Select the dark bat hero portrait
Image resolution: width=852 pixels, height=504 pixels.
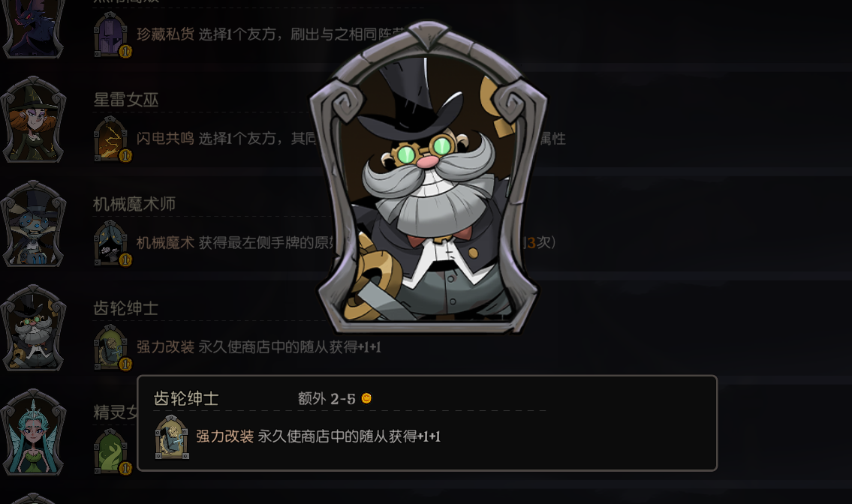(x=33, y=27)
